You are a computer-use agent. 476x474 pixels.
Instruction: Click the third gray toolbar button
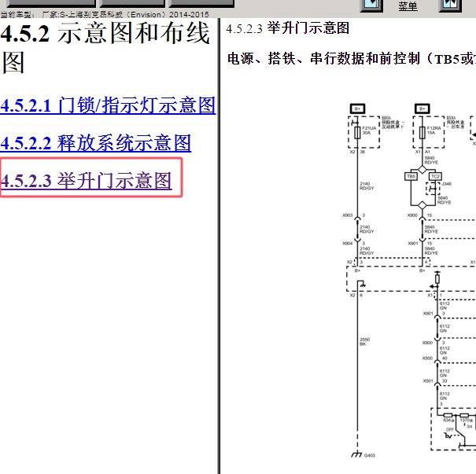coord(201,3)
